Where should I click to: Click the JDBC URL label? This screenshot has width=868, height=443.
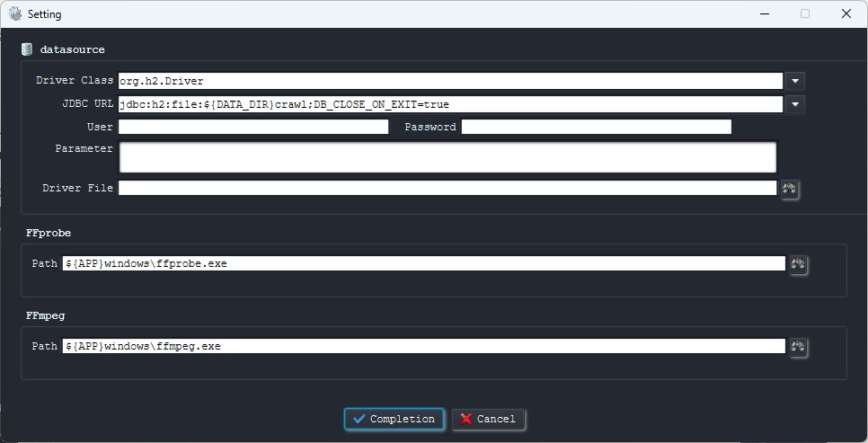pos(87,103)
